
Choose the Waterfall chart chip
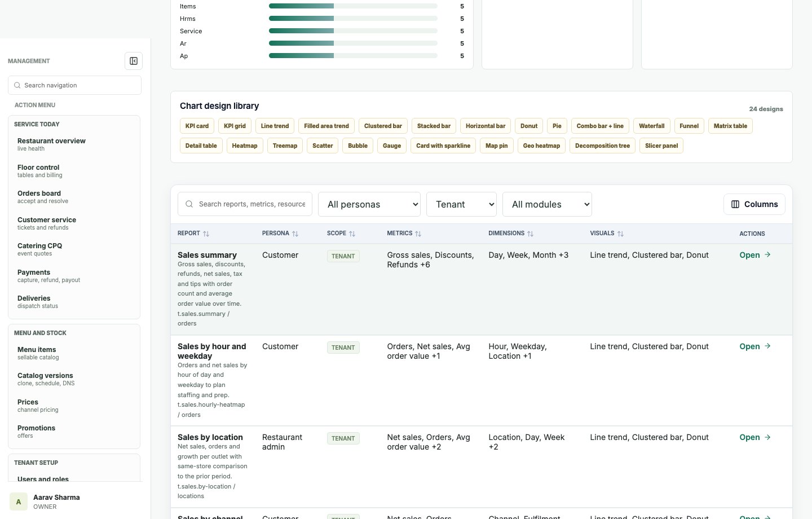[652, 126]
